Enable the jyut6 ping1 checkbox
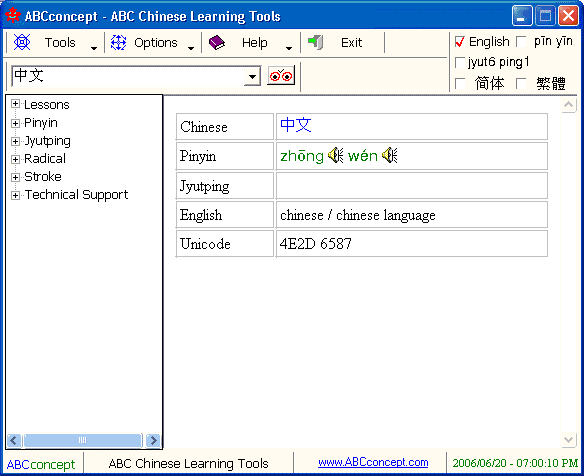 [x=460, y=62]
